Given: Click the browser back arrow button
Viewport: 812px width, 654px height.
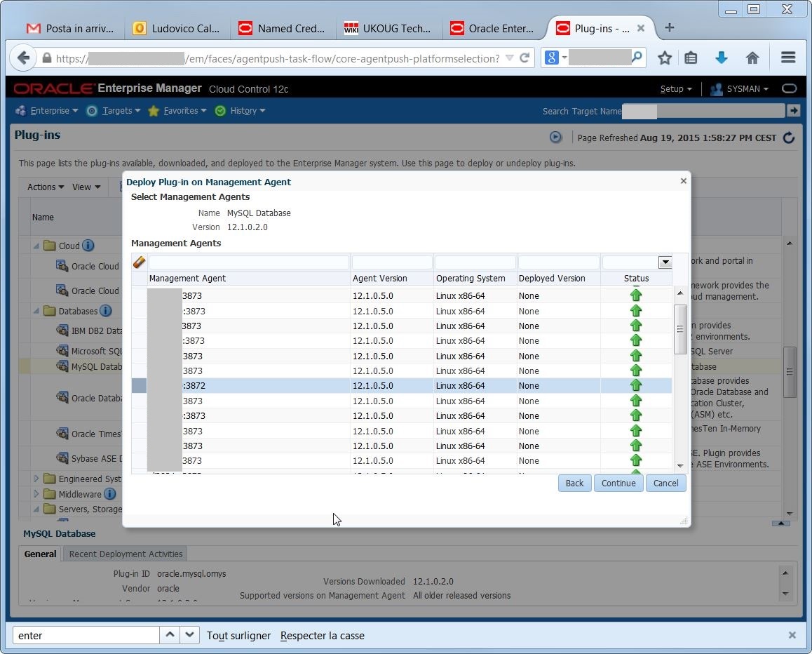Looking at the screenshot, I should click(x=22, y=58).
